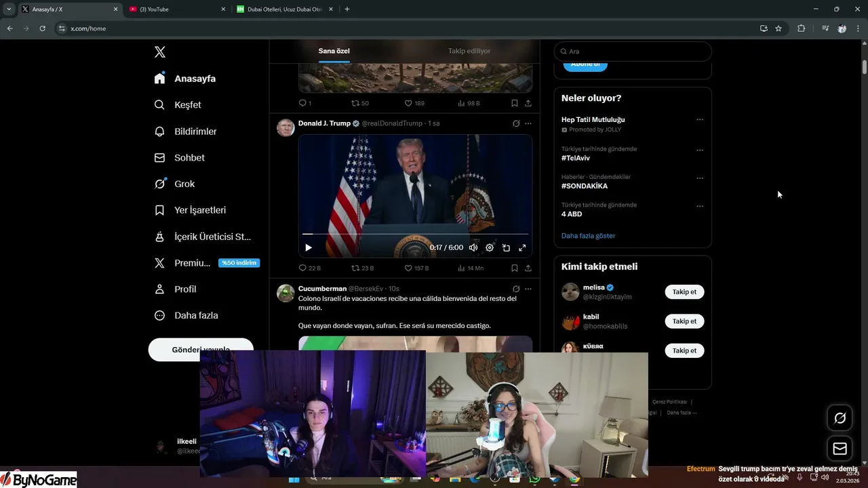This screenshot has width=868, height=488.
Task: Open options for Hep Tatil Mutluluğu trend
Action: click(x=700, y=119)
